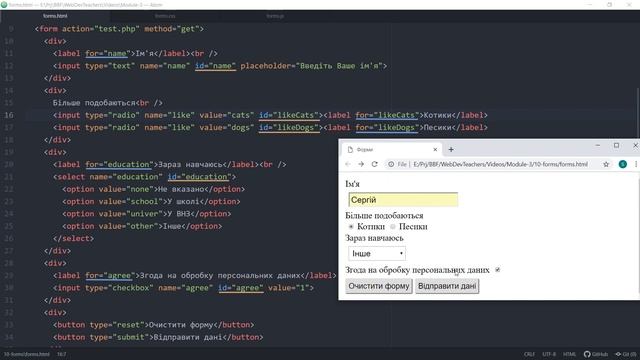Click id="likeCats" attribute in the code

pyautogui.click(x=289, y=115)
